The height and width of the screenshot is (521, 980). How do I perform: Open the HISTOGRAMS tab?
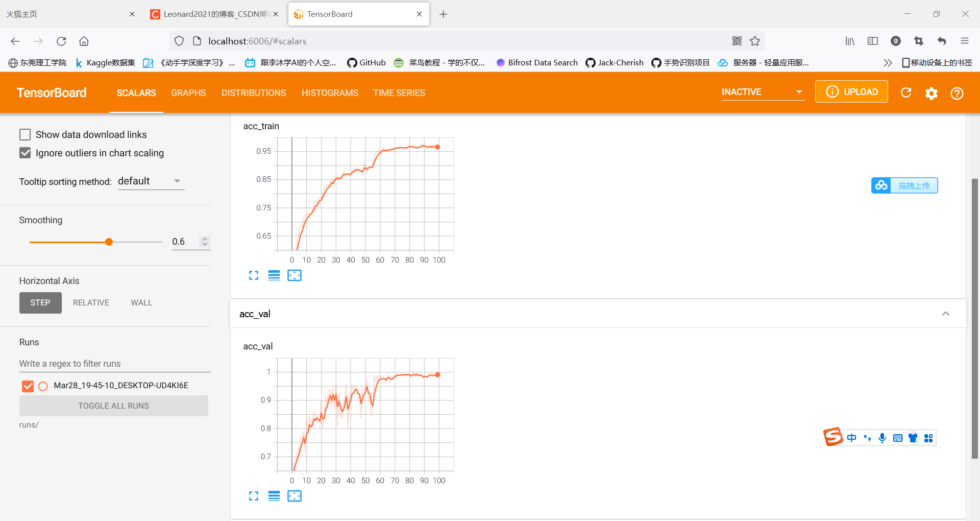(330, 93)
